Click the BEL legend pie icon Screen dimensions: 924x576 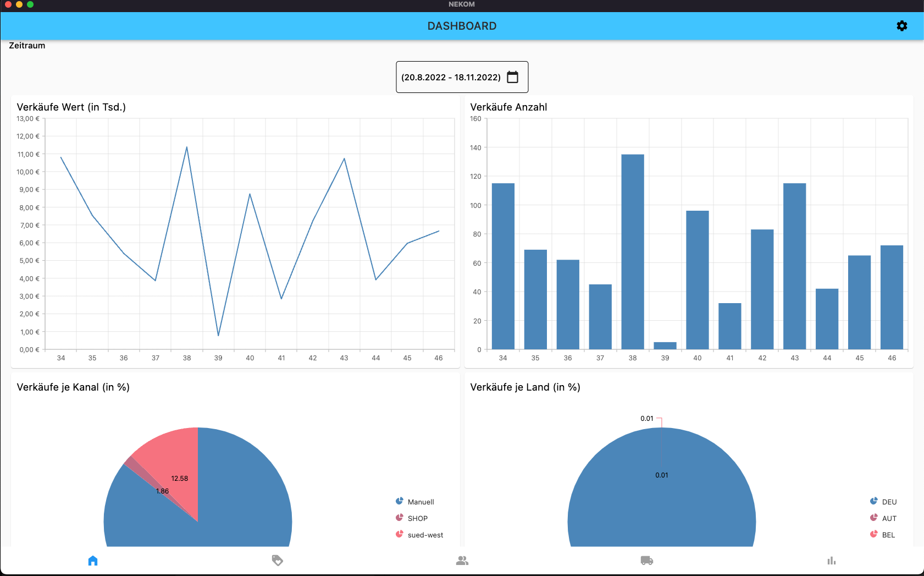pos(874,534)
